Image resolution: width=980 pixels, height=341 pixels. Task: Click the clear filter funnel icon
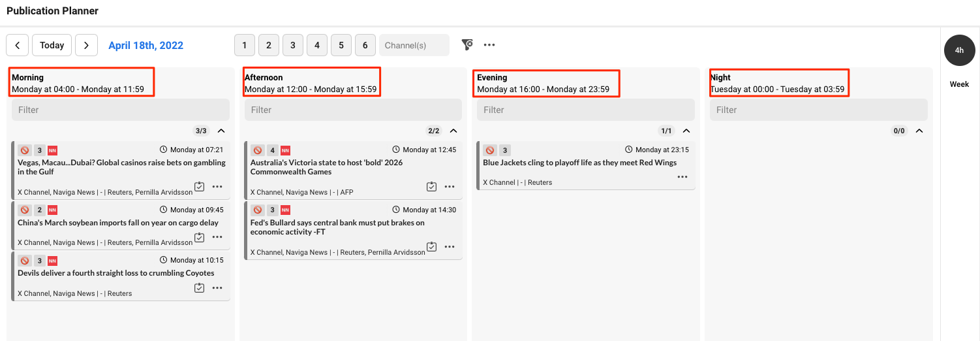click(467, 44)
